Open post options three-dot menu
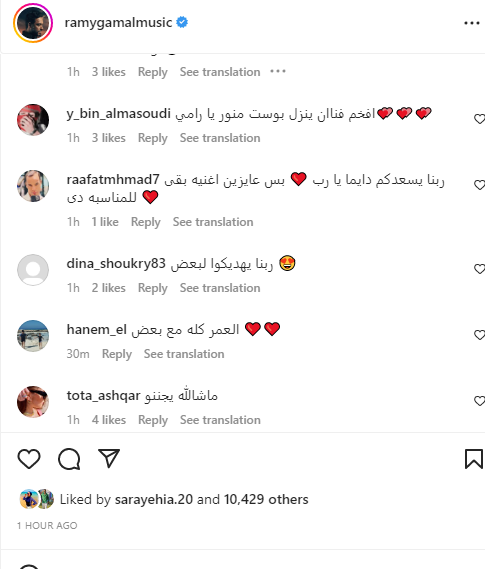This screenshot has width=485, height=569. (472, 23)
